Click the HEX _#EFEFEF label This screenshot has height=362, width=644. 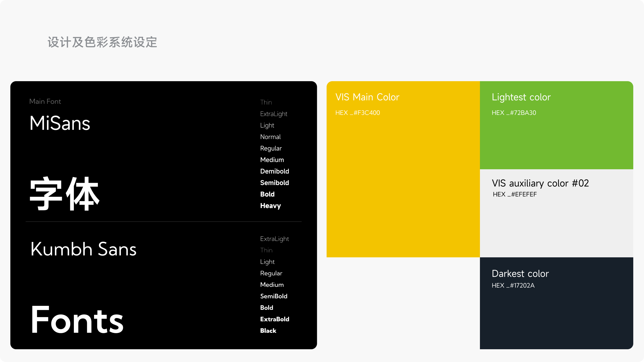(x=514, y=194)
